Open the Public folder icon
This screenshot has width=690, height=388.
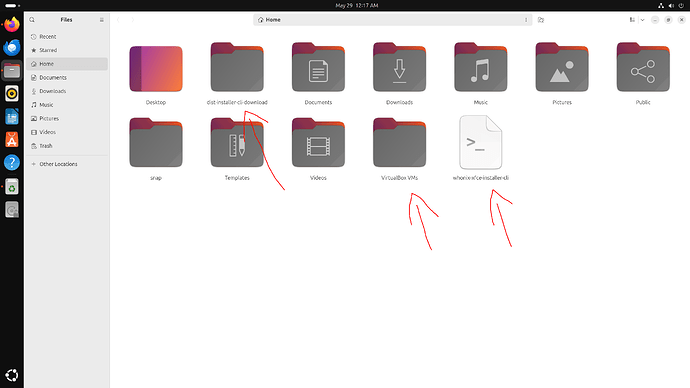(x=643, y=67)
